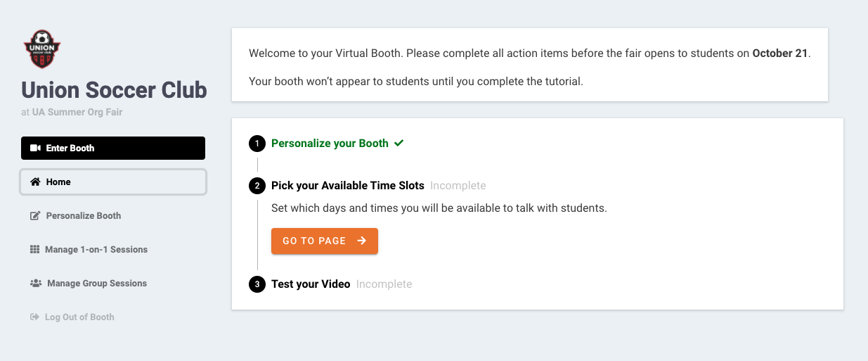868x361 pixels.
Task: Select the step 3 circle marker
Action: [257, 284]
